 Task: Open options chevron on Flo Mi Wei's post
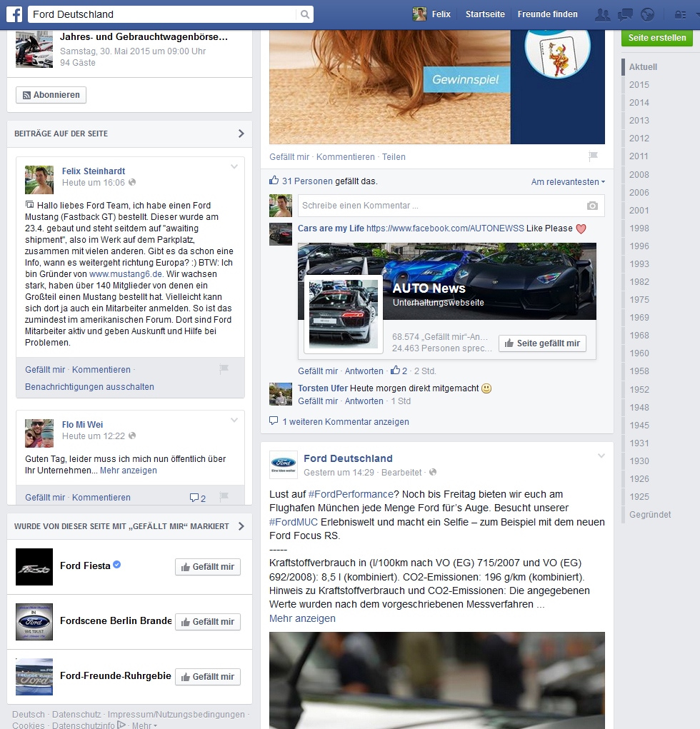234,420
